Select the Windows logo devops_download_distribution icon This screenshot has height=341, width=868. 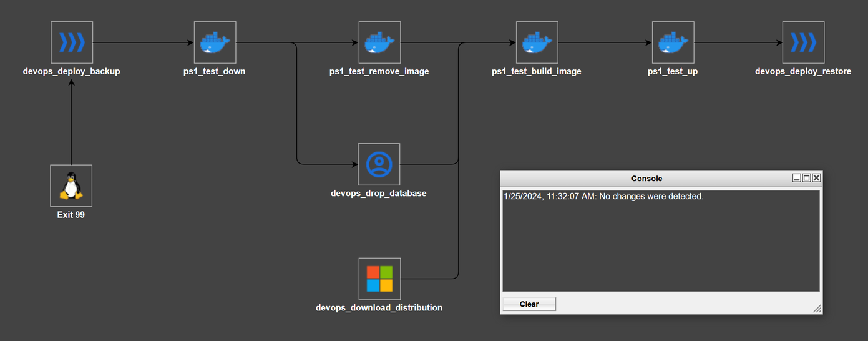pos(379,279)
